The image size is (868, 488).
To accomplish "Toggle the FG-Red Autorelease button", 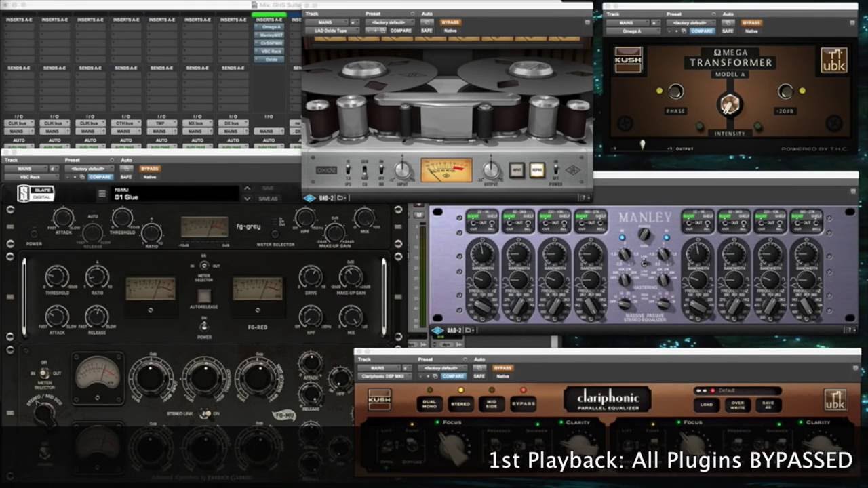I will tap(203, 296).
